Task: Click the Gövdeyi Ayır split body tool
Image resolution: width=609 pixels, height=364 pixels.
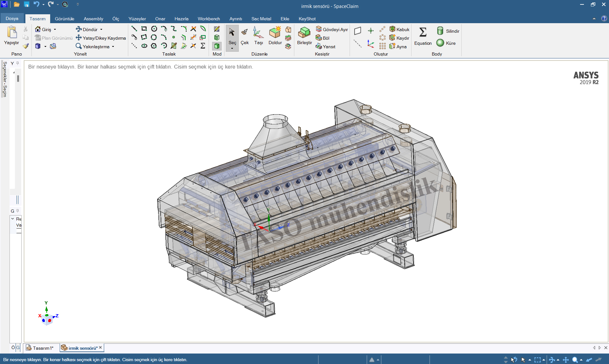Action: click(332, 30)
